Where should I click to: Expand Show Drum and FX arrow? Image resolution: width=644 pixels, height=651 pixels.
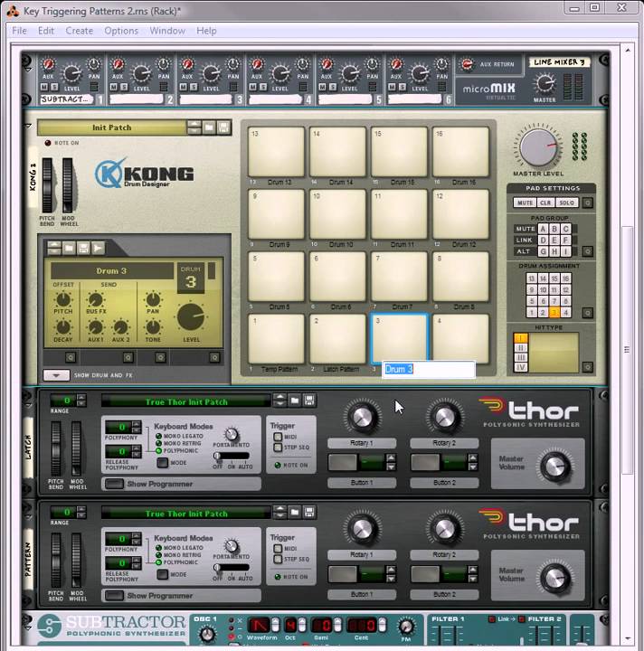[x=56, y=375]
